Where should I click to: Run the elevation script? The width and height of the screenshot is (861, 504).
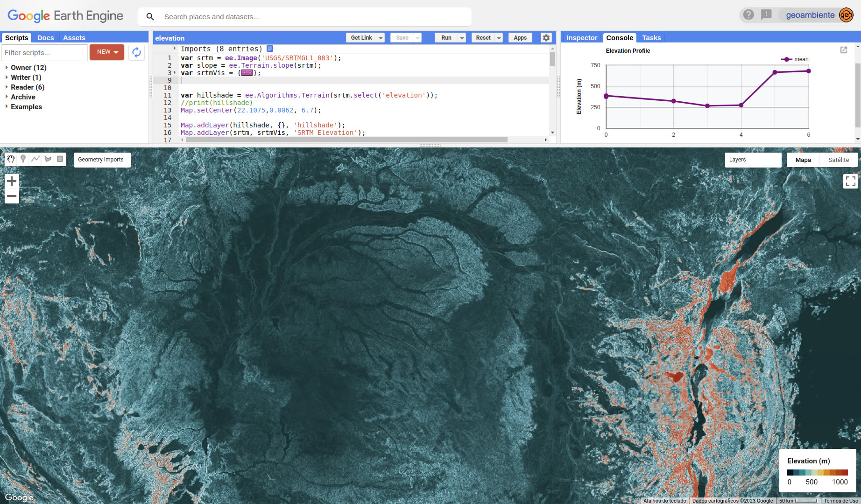point(446,38)
